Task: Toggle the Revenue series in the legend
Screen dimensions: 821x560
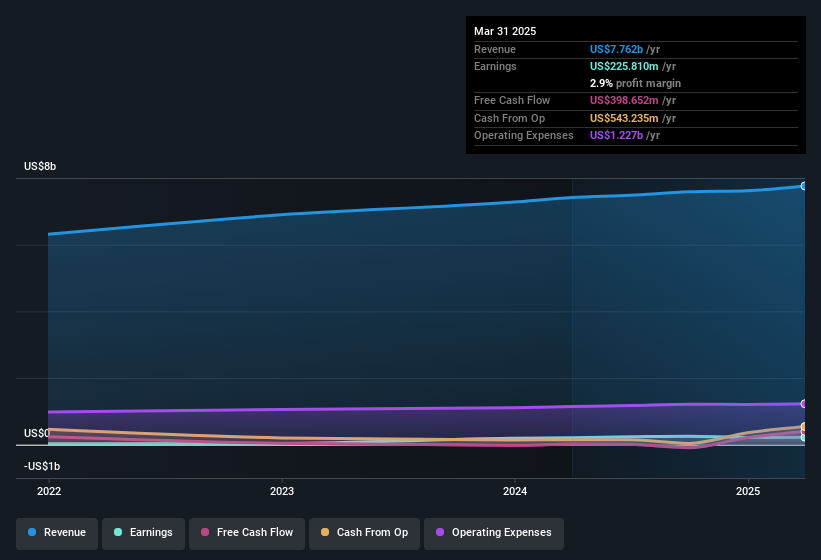Action: coord(57,533)
